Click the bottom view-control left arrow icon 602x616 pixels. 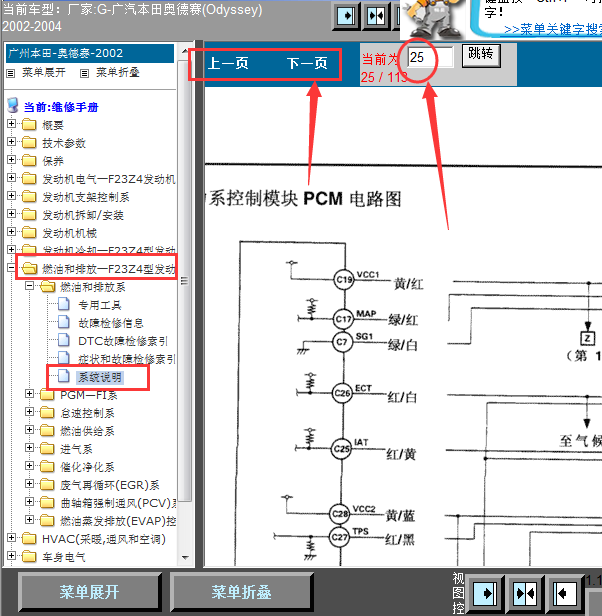tap(565, 593)
